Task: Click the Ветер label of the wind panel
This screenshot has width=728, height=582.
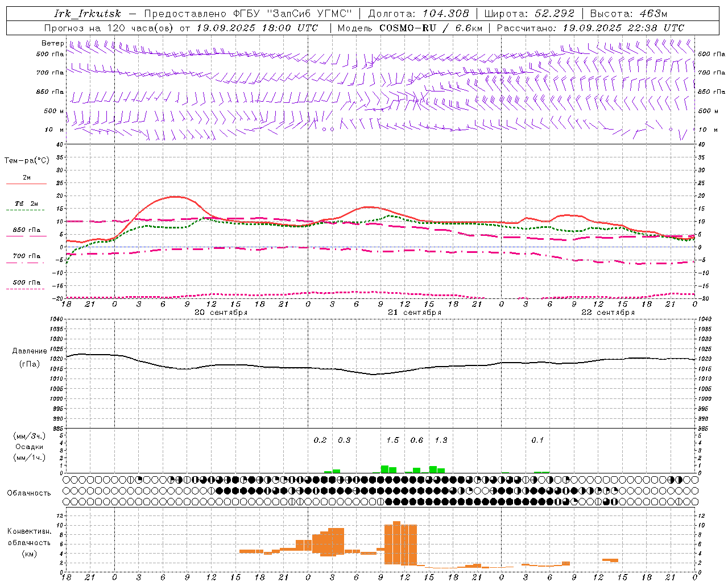Action: (x=53, y=43)
